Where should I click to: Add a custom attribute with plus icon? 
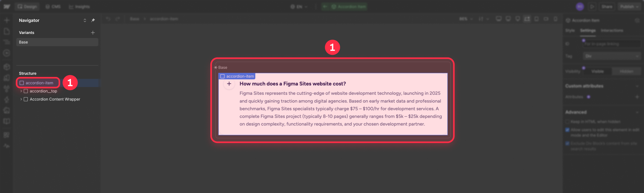click(x=637, y=97)
